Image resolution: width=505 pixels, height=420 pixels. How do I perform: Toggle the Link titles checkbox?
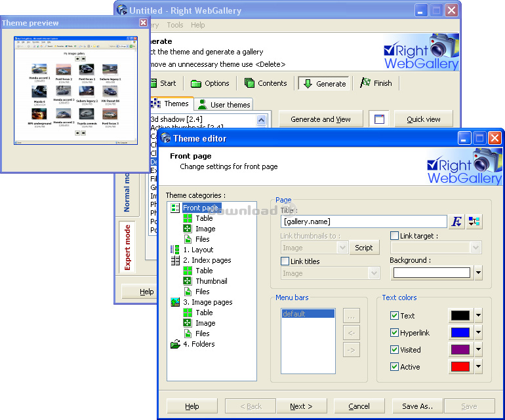click(285, 261)
